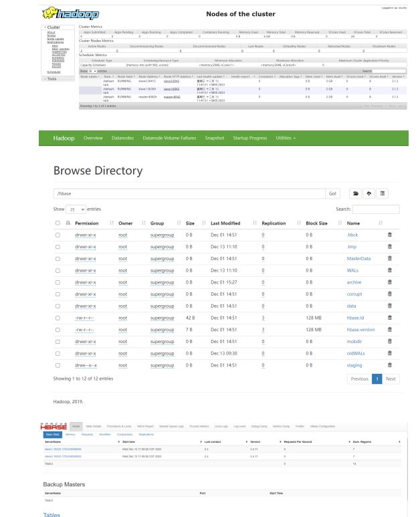Click page 1 pagination button
The width and height of the screenshot is (420, 517).
tap(377, 379)
